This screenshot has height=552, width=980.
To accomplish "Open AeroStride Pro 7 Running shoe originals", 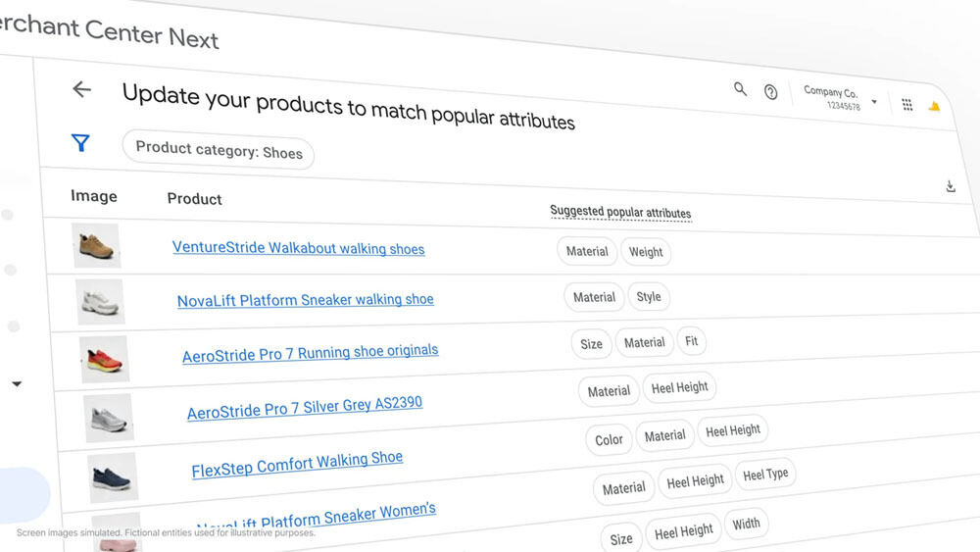I will [310, 353].
